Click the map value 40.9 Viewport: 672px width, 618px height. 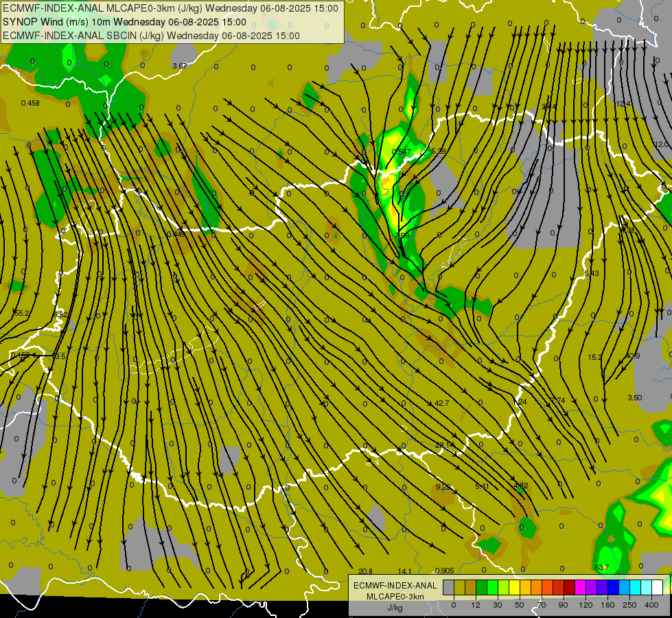click(x=633, y=356)
